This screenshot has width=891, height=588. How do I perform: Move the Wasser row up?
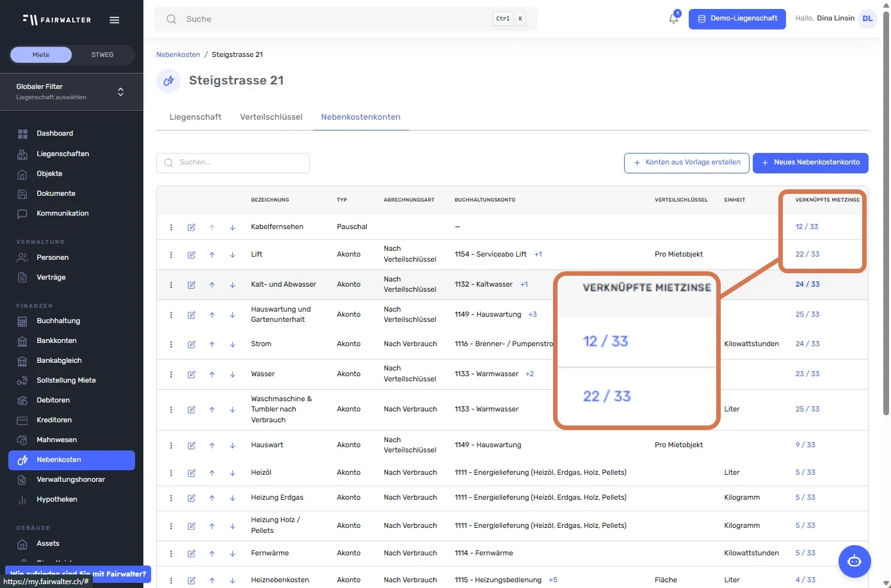point(212,374)
